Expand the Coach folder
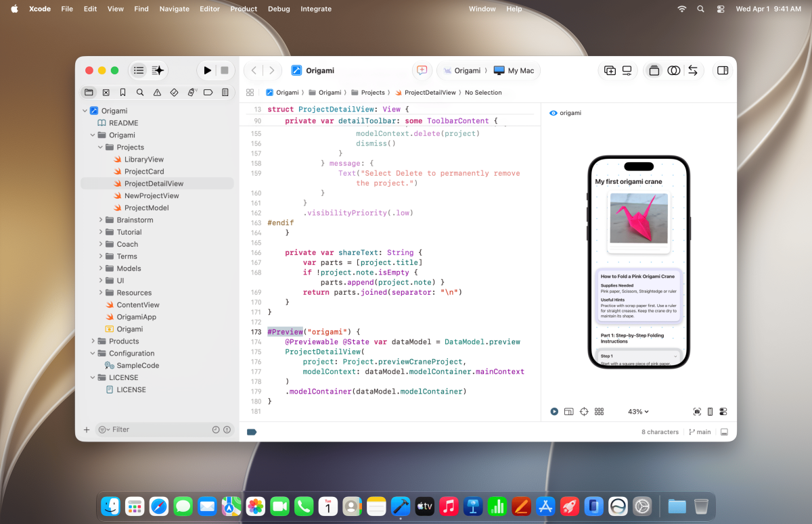This screenshot has width=812, height=524. (101, 245)
